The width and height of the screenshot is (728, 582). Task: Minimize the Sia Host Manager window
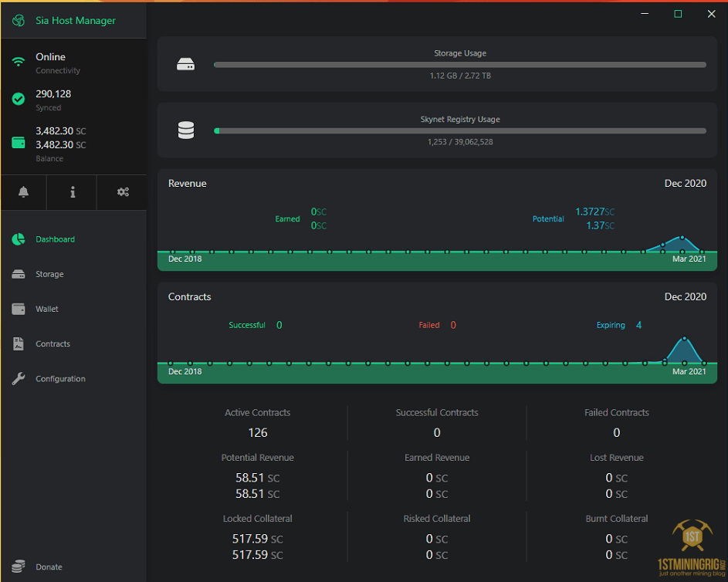(645, 14)
